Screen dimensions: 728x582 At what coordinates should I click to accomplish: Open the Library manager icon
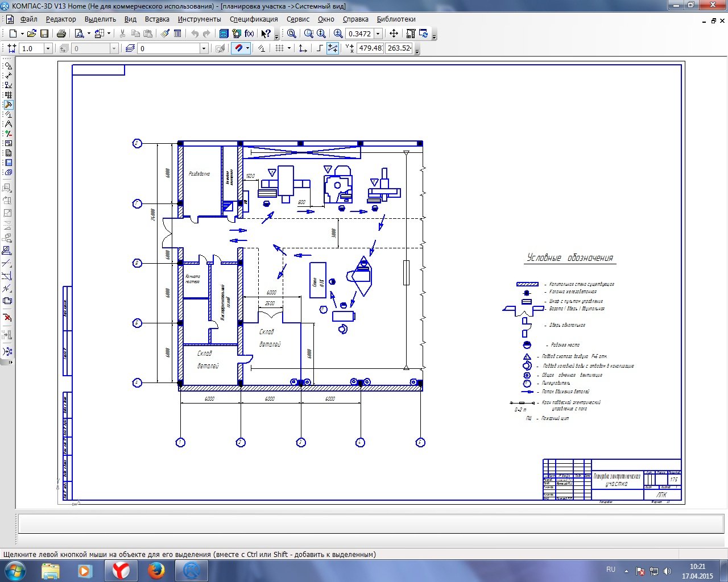(x=224, y=34)
